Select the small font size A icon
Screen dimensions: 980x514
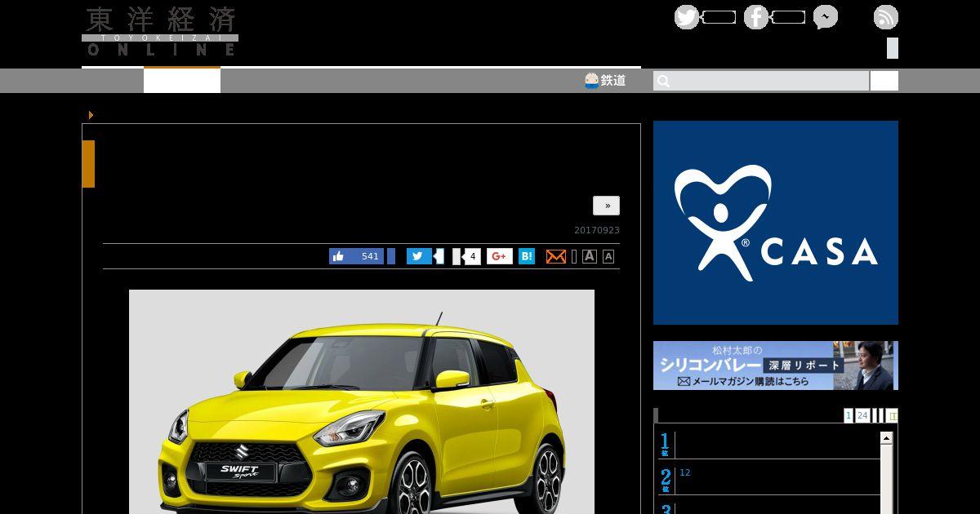point(608,256)
